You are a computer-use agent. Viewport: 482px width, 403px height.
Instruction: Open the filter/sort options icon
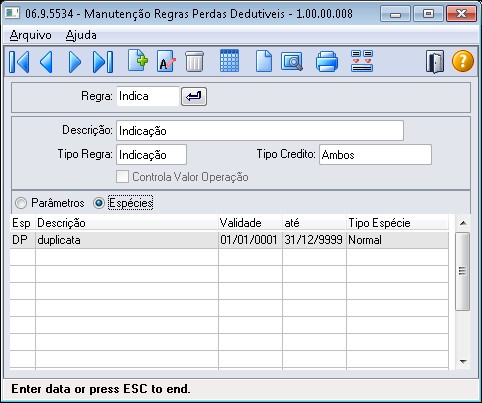362,61
